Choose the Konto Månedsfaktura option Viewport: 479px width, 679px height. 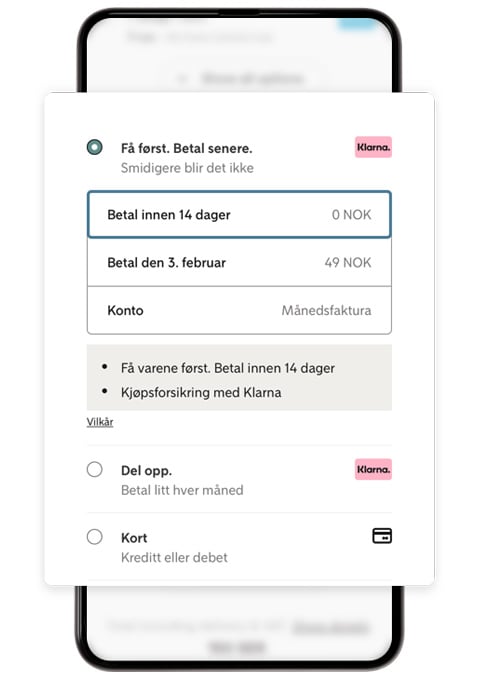pyautogui.click(x=239, y=310)
